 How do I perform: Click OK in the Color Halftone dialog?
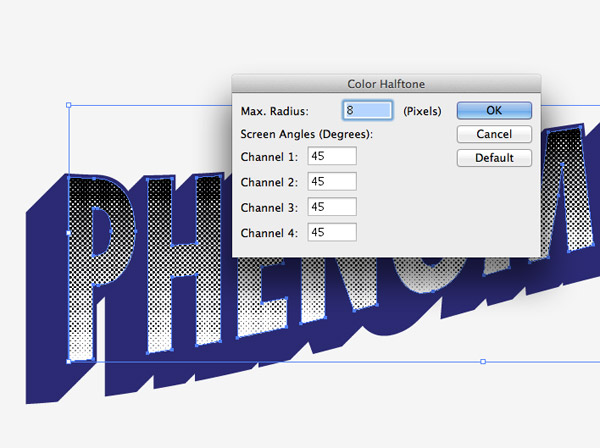(494, 110)
